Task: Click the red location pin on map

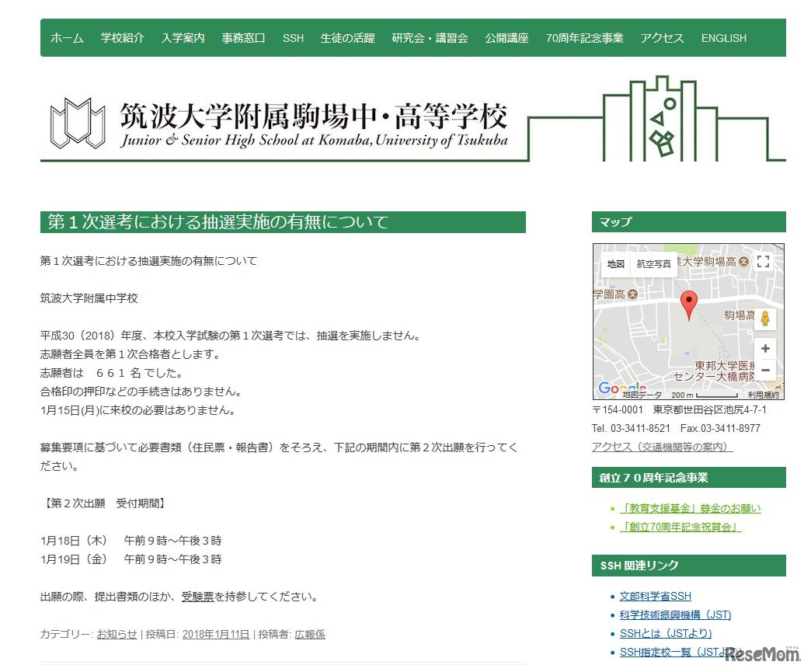Action: [x=688, y=305]
